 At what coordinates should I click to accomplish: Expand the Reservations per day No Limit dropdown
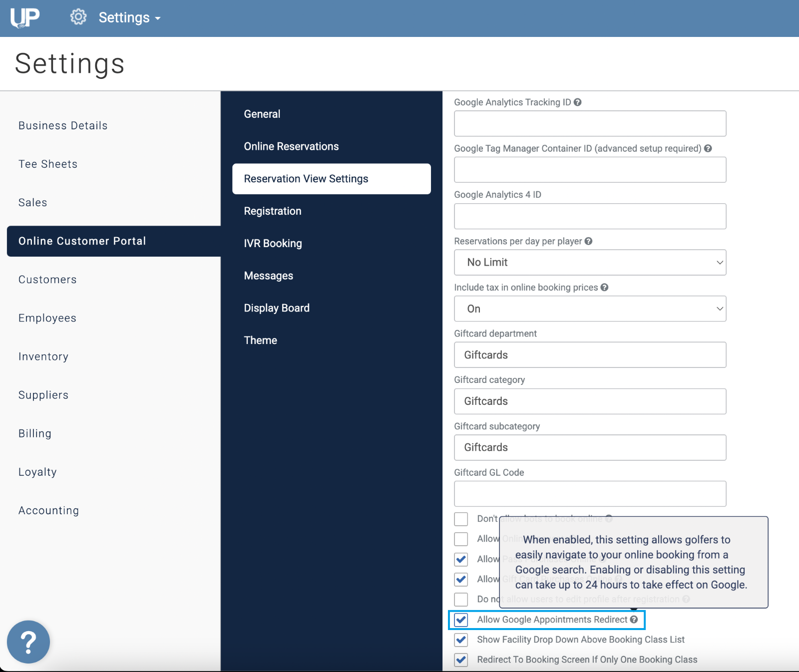590,263
